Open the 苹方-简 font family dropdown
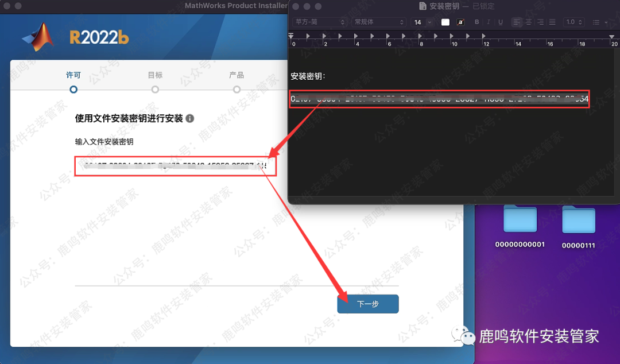The height and width of the screenshot is (364, 620). 319,22
